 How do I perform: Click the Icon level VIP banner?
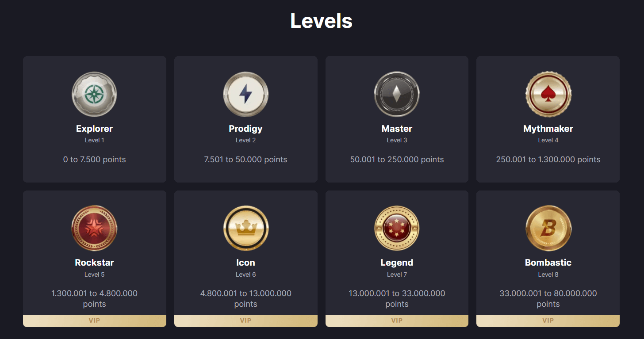[x=245, y=321]
